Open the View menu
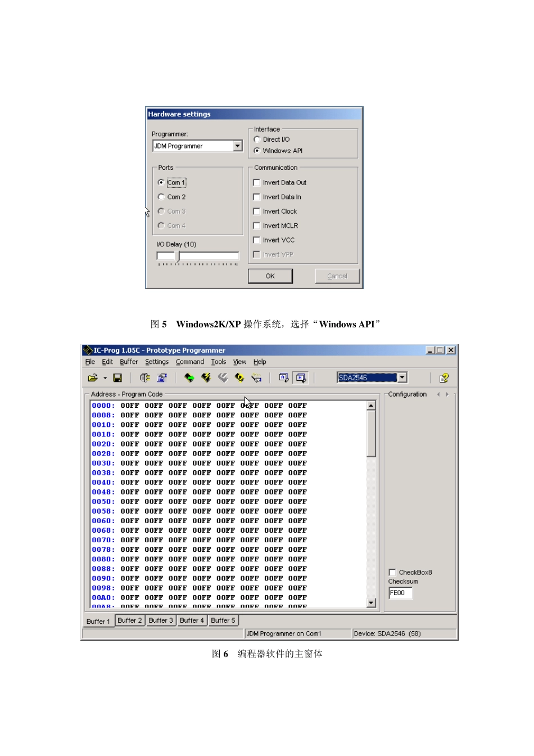This screenshot has height=756, width=534. [x=240, y=362]
